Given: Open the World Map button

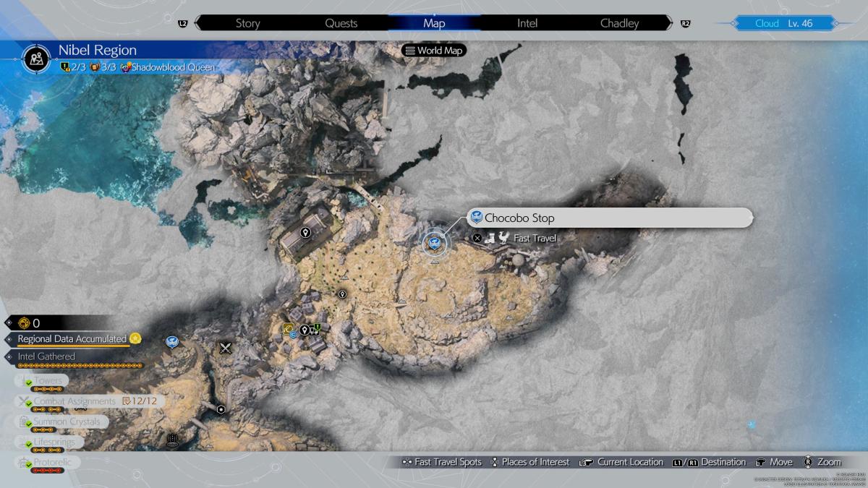Looking at the screenshot, I should pos(434,51).
